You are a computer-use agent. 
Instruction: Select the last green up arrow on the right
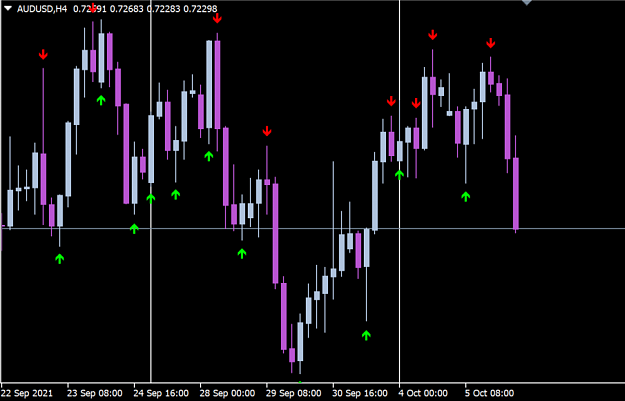click(x=466, y=196)
